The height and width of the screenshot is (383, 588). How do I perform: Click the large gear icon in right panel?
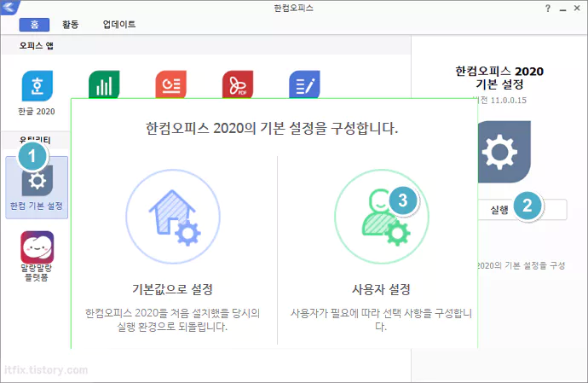[x=504, y=152]
